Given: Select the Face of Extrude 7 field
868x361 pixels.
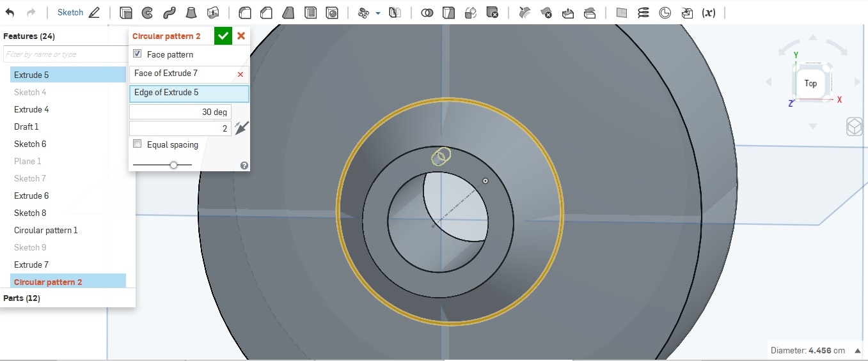Looking at the screenshot, I should pos(189,74).
